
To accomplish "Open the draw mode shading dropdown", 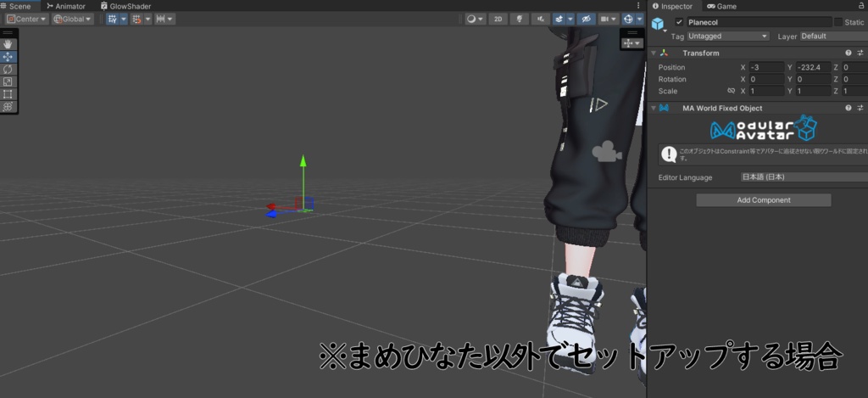I will pos(475,19).
